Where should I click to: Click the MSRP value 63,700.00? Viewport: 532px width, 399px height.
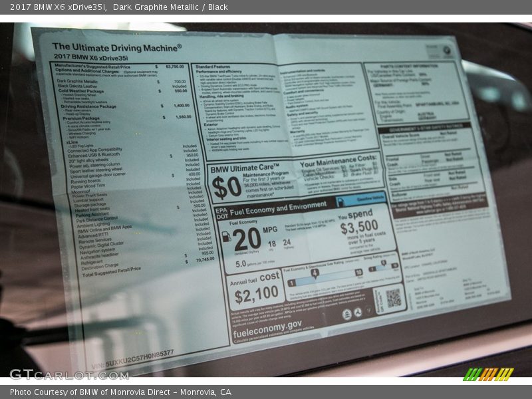(x=175, y=66)
